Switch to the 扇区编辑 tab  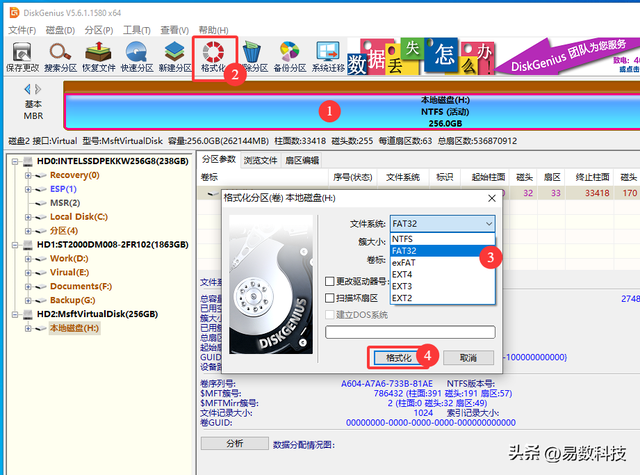coord(302,160)
